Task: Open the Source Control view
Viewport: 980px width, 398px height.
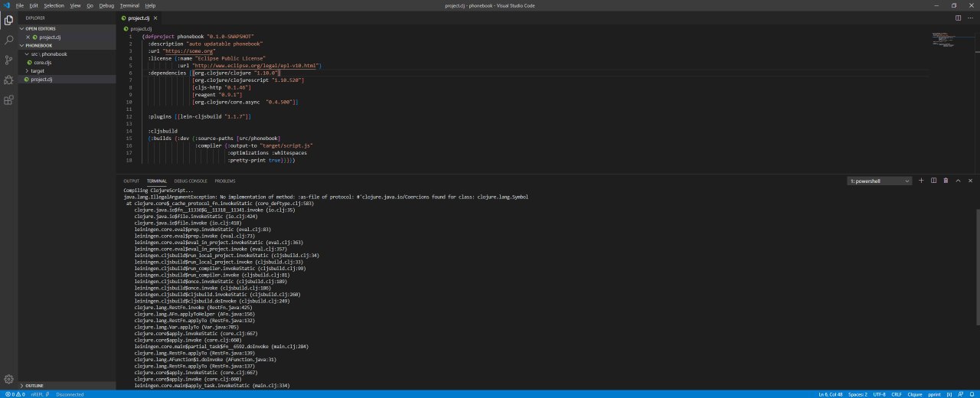Action: [x=8, y=60]
